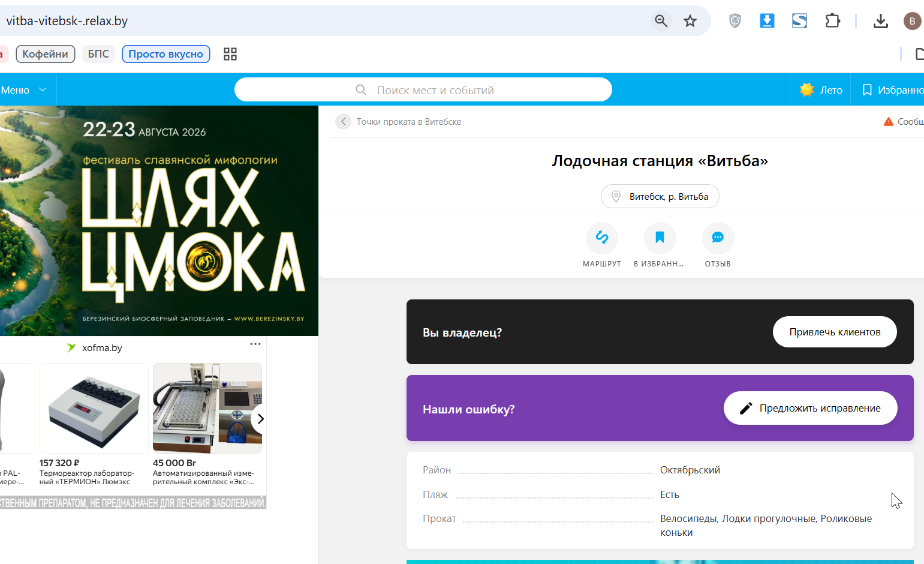Click Предложить исправление button
This screenshot has height=564, width=924.
811,408
